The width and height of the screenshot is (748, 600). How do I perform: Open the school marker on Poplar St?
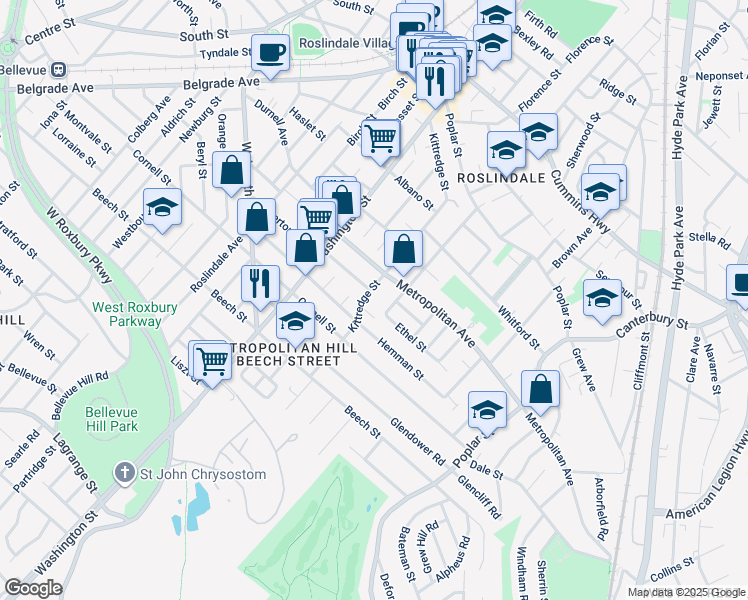pyautogui.click(x=487, y=414)
